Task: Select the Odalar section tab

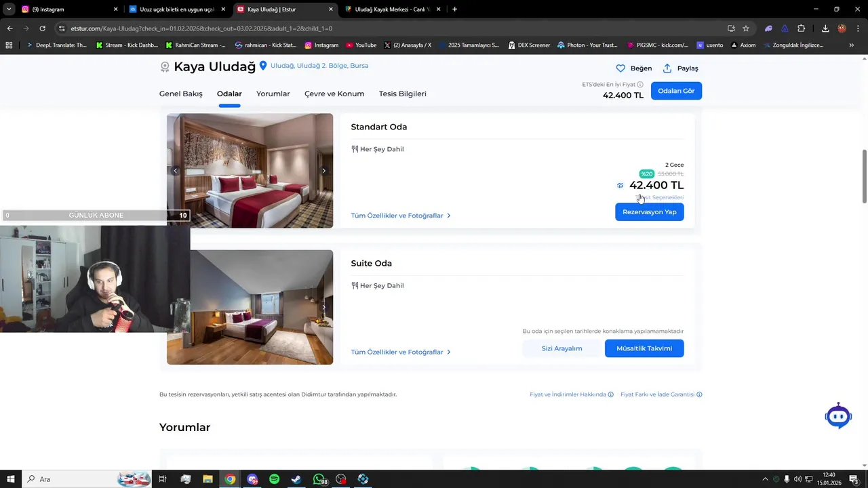Action: click(229, 94)
